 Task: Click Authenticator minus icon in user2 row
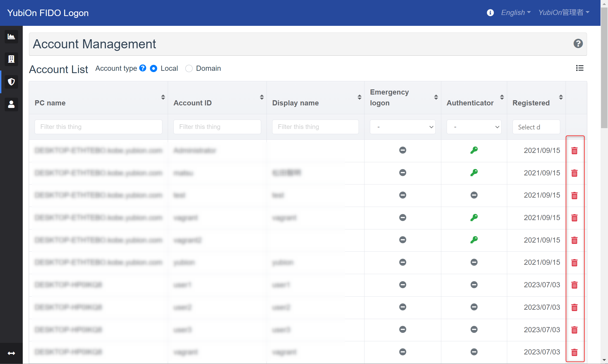coord(474,307)
